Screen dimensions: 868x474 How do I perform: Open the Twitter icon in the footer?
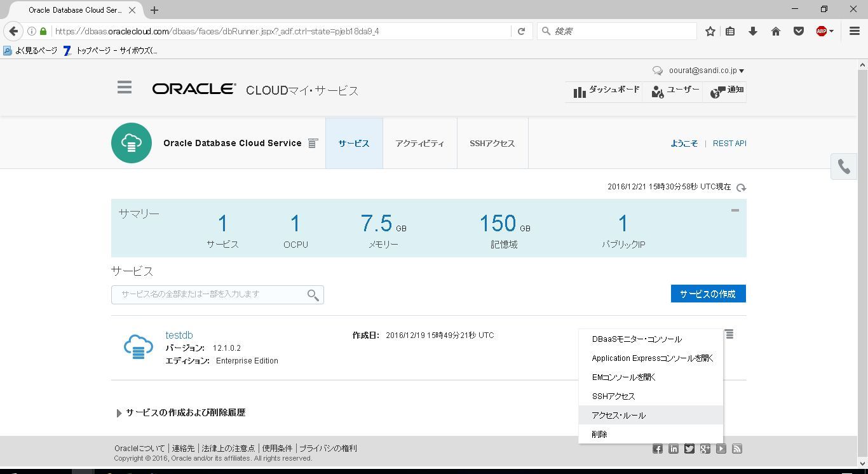click(689, 449)
